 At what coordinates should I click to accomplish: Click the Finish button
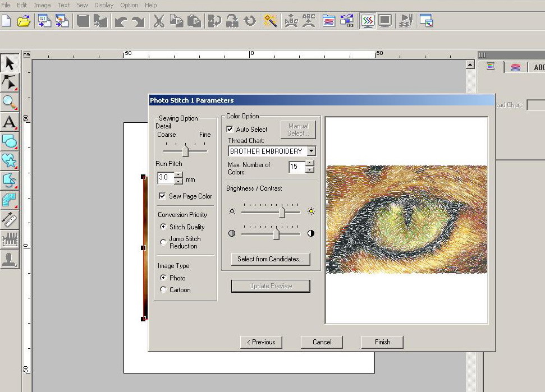(382, 342)
